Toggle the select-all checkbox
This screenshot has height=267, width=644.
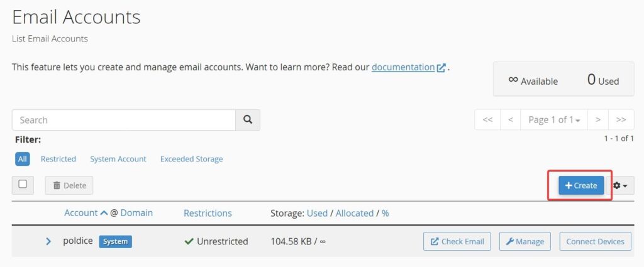[x=23, y=184]
